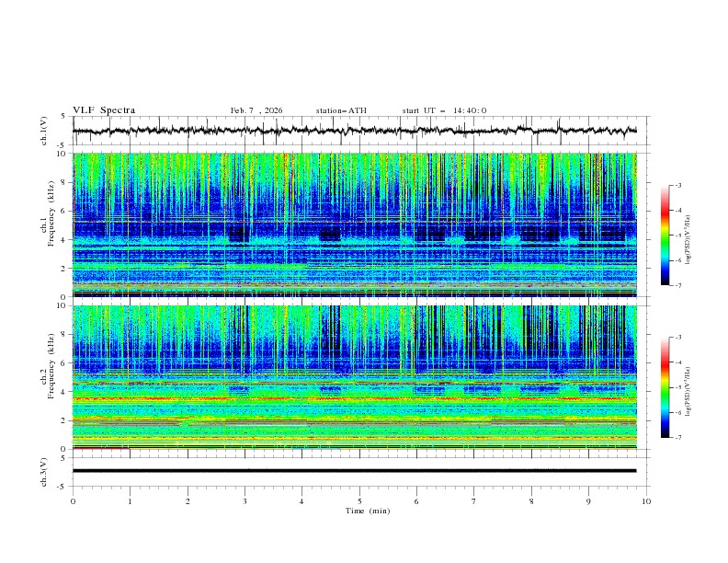Screen dimensions: 728x563
Task: Click the "2" kHz tick of ch.2 spectrogram
Action: pos(64,420)
